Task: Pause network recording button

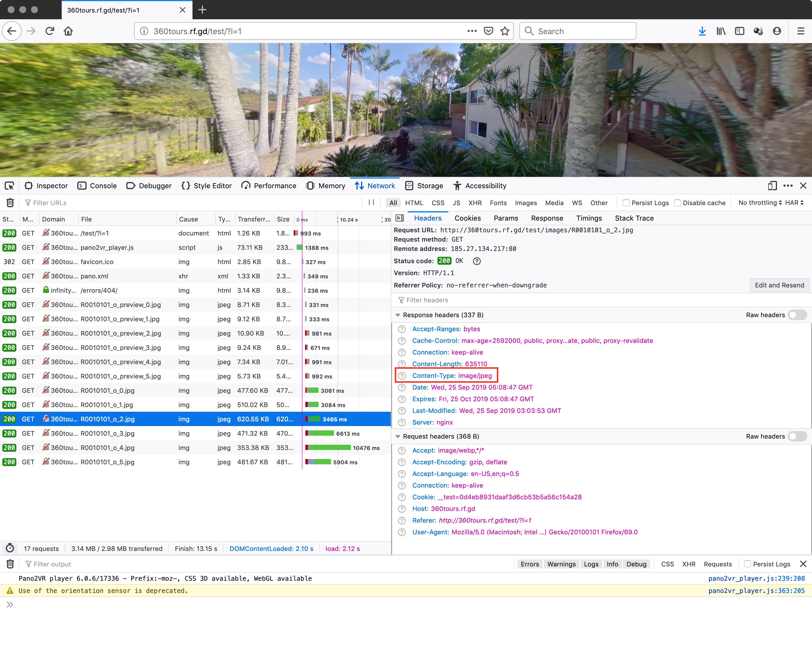Action: pos(371,203)
